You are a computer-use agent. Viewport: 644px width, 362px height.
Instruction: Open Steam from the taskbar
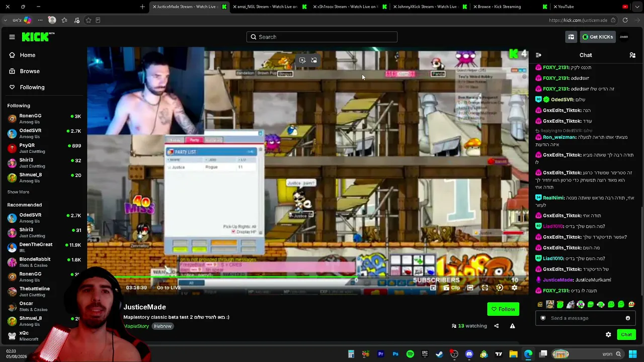coord(439,354)
